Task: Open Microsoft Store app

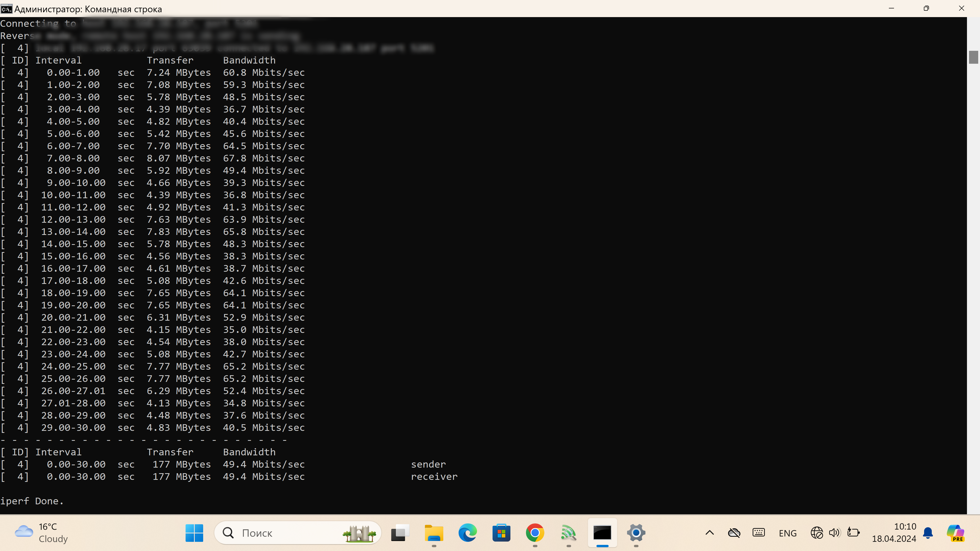Action: click(x=501, y=533)
